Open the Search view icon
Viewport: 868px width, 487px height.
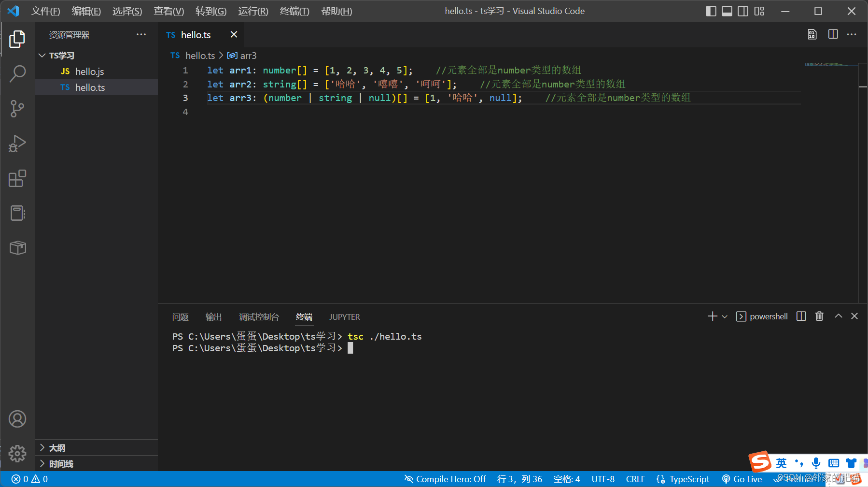point(17,74)
